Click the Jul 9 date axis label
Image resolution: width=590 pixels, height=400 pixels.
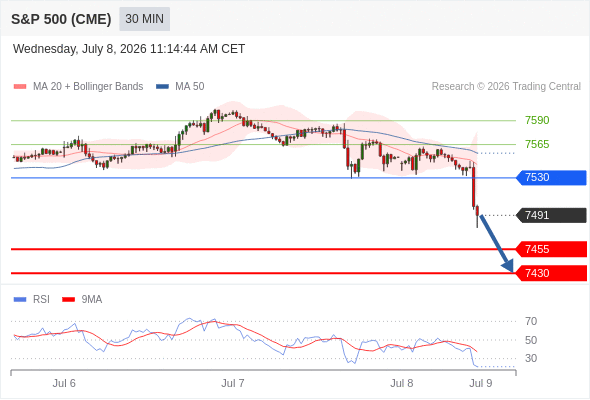(x=481, y=383)
